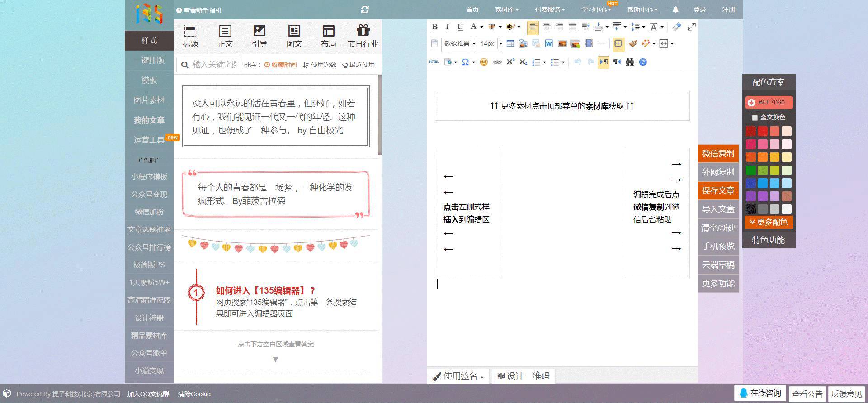Open the emoji smiley picker

[x=484, y=62]
